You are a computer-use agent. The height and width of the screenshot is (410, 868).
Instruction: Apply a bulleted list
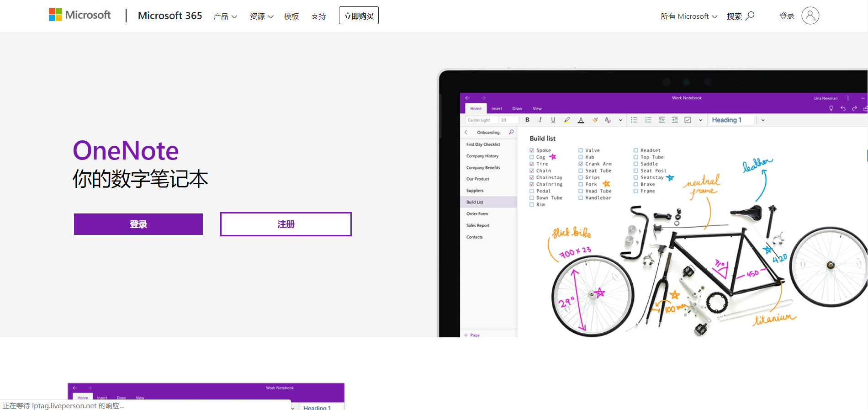(x=634, y=120)
